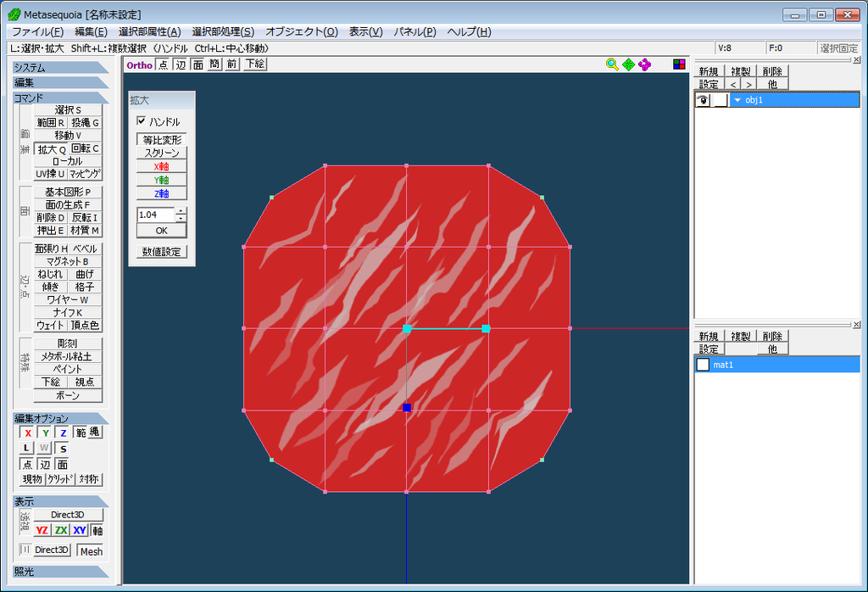Screen dimensions: 868x592
Task: Click 新規 in the object panel
Action: [709, 71]
